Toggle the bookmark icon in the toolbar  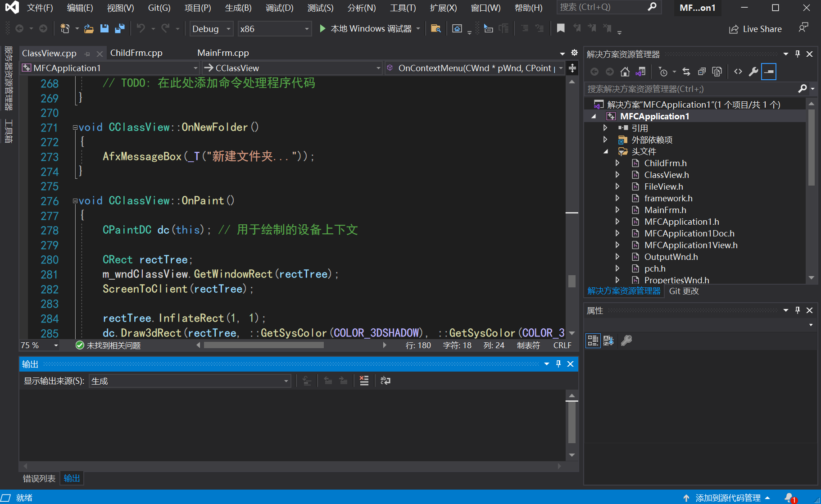point(561,28)
